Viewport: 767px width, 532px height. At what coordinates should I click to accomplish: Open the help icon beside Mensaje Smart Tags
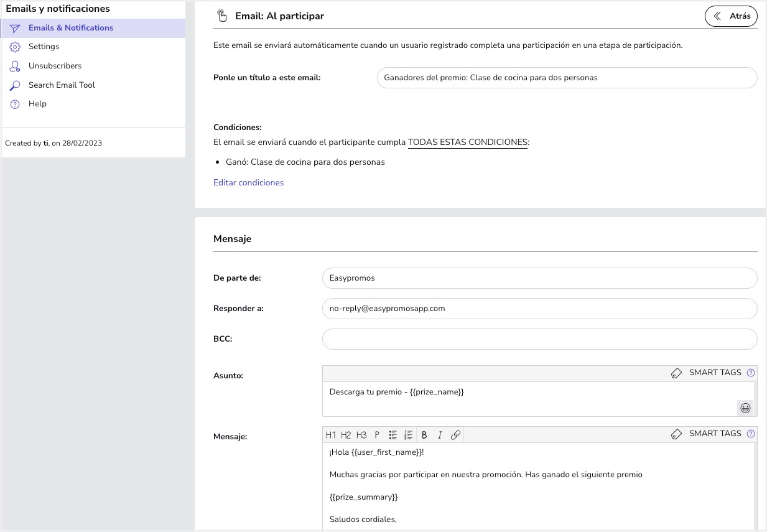click(751, 434)
